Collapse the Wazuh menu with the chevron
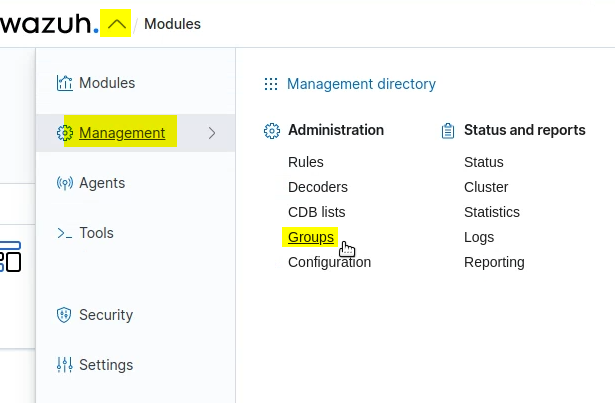Image resolution: width=615 pixels, height=403 pixels. 117,23
